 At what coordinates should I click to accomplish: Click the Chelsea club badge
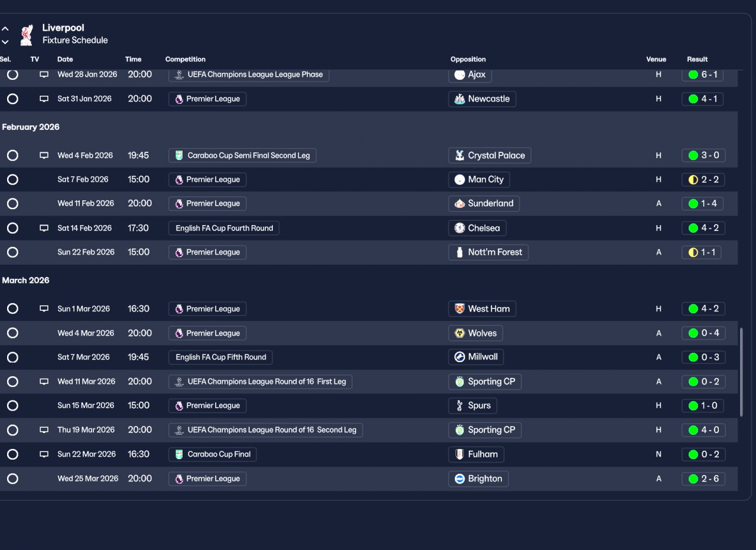(460, 228)
